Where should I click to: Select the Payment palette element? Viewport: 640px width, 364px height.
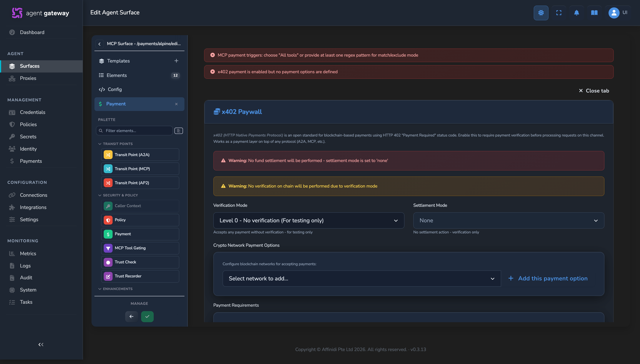point(140,234)
